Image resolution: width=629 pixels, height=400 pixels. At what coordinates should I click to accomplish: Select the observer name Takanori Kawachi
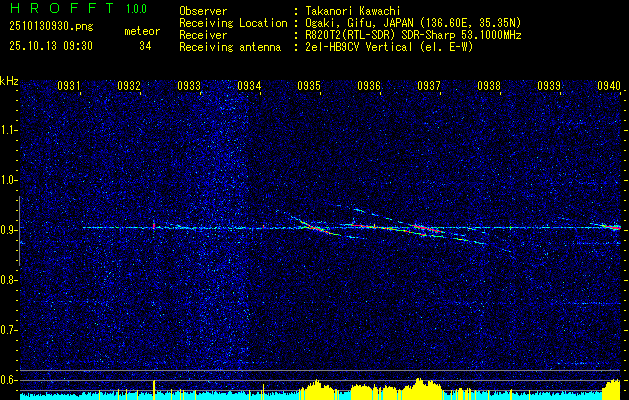coord(352,11)
